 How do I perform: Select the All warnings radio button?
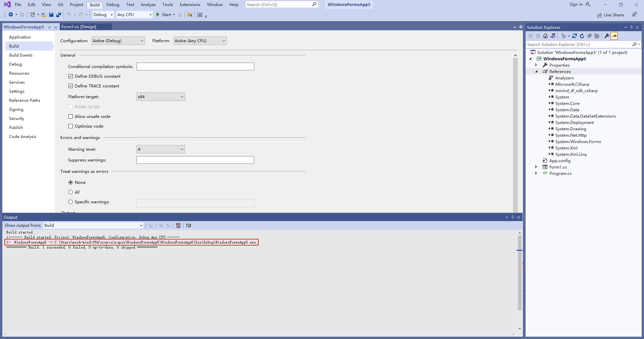tap(70, 192)
